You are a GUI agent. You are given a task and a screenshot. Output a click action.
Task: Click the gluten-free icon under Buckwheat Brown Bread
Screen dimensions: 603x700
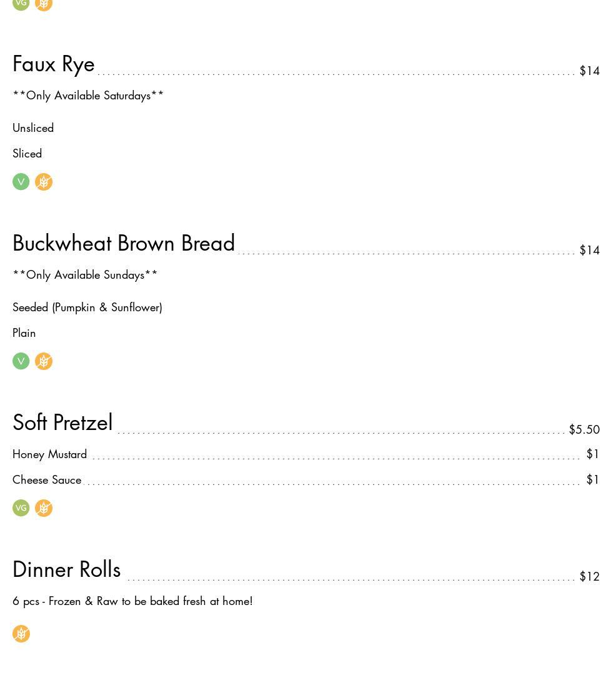tap(44, 361)
